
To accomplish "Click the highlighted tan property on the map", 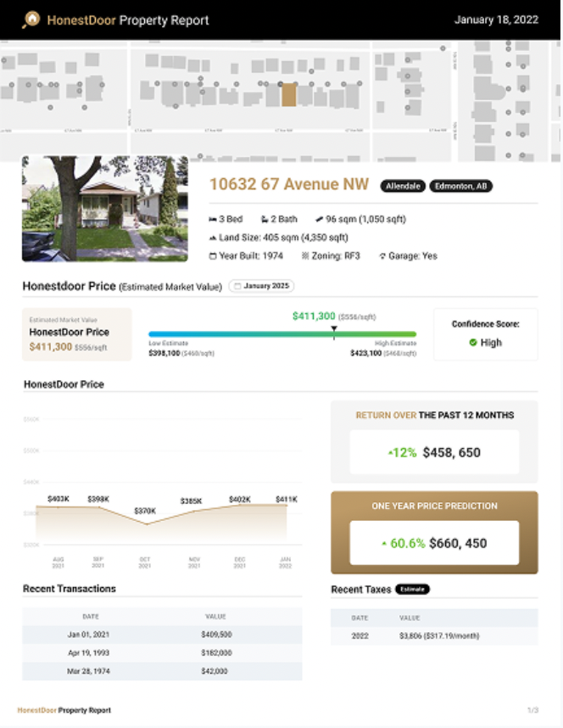I will [x=288, y=95].
